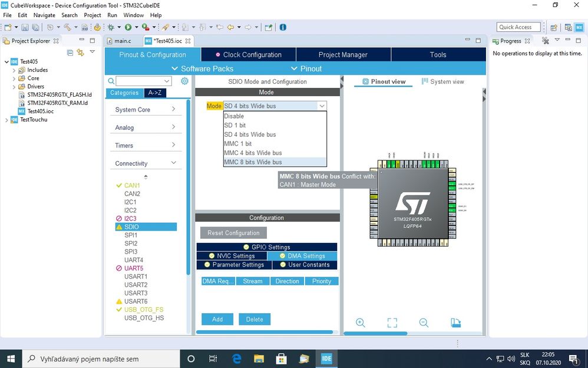Click the Save All toolbar icon

tap(35, 27)
